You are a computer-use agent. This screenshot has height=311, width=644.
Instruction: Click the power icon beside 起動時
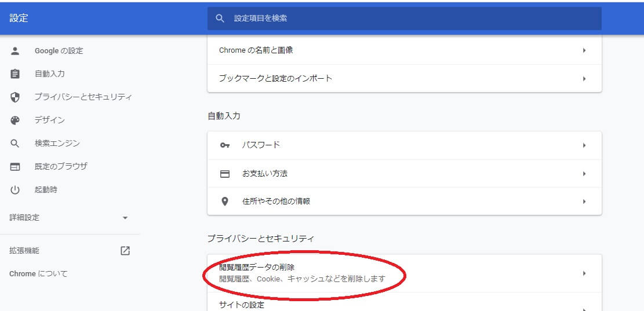tap(15, 190)
